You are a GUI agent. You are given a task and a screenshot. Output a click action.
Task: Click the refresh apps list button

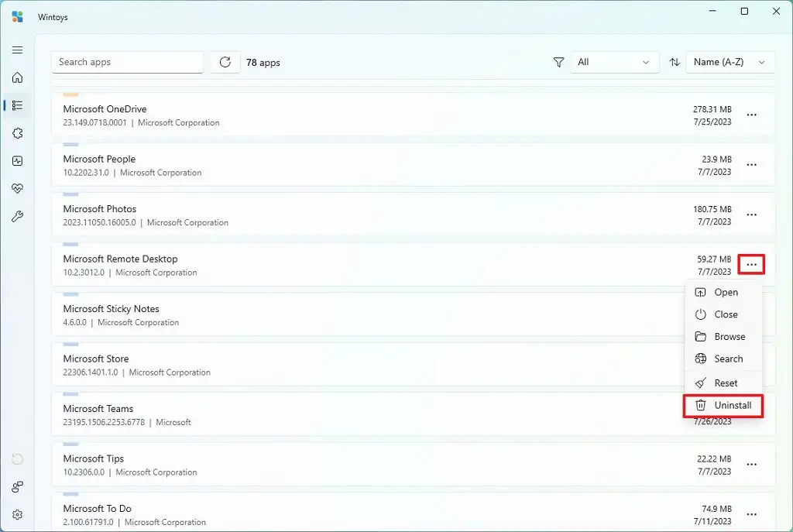coord(225,62)
